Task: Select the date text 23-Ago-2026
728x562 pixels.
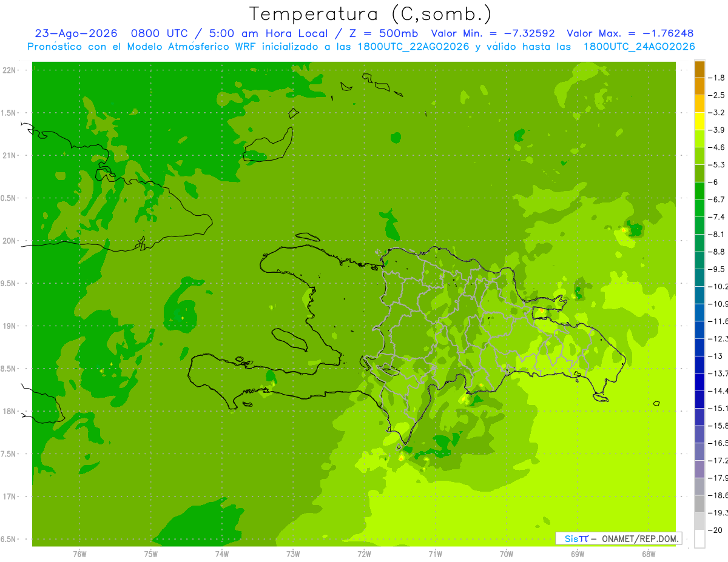Action: (75, 33)
